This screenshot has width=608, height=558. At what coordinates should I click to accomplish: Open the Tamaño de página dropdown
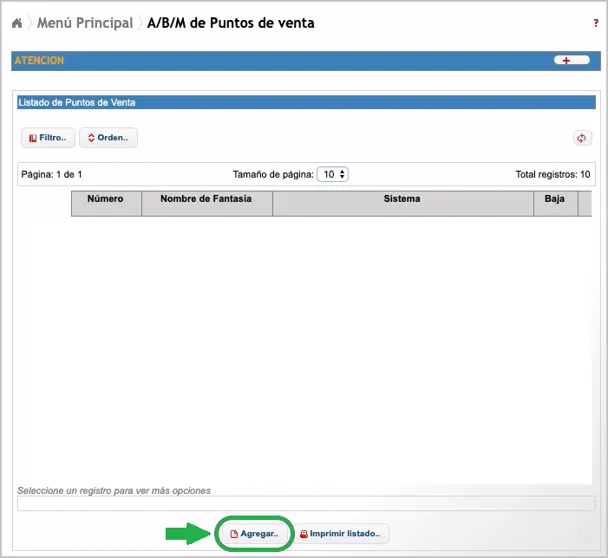(333, 174)
